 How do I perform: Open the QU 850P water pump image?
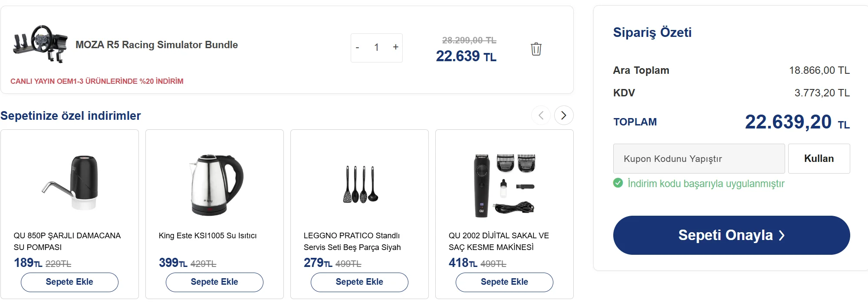click(70, 183)
